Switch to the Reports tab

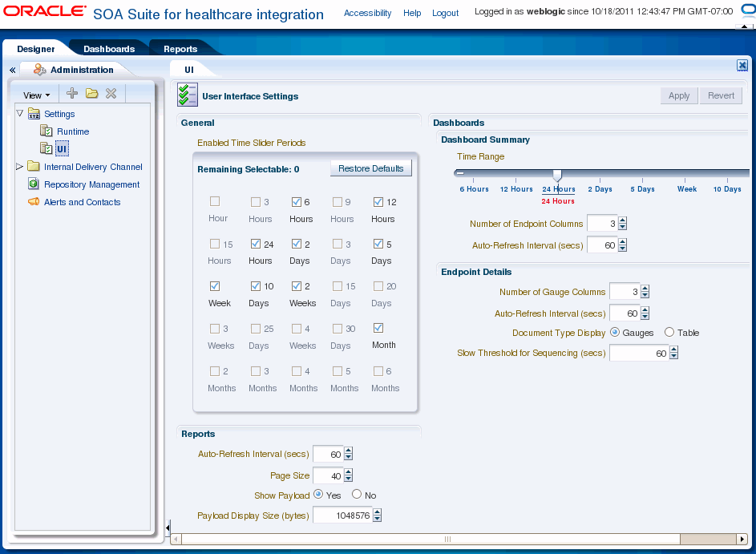[x=180, y=49]
